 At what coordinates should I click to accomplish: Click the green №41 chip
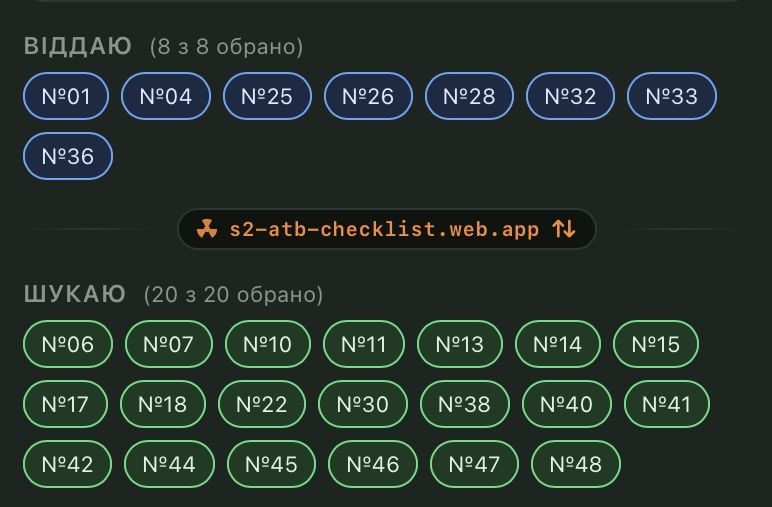[666, 405]
